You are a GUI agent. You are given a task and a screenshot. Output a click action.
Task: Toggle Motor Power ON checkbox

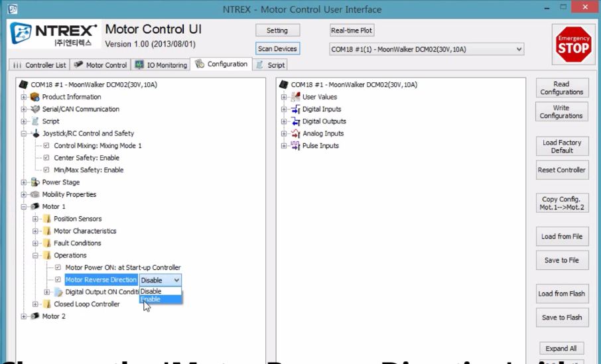pyautogui.click(x=58, y=267)
